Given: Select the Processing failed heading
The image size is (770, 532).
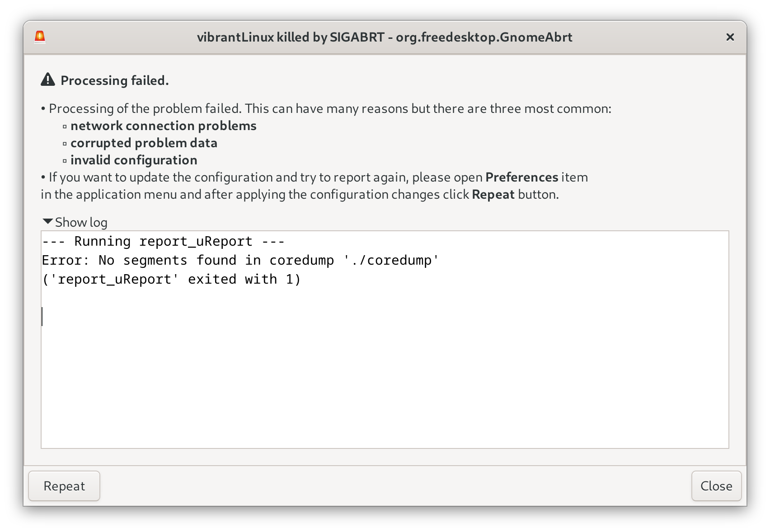Looking at the screenshot, I should tap(115, 81).
